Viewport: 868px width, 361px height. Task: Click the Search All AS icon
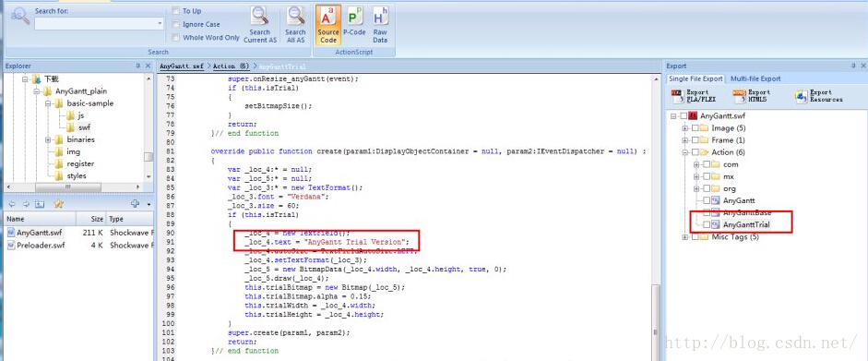pos(295,16)
